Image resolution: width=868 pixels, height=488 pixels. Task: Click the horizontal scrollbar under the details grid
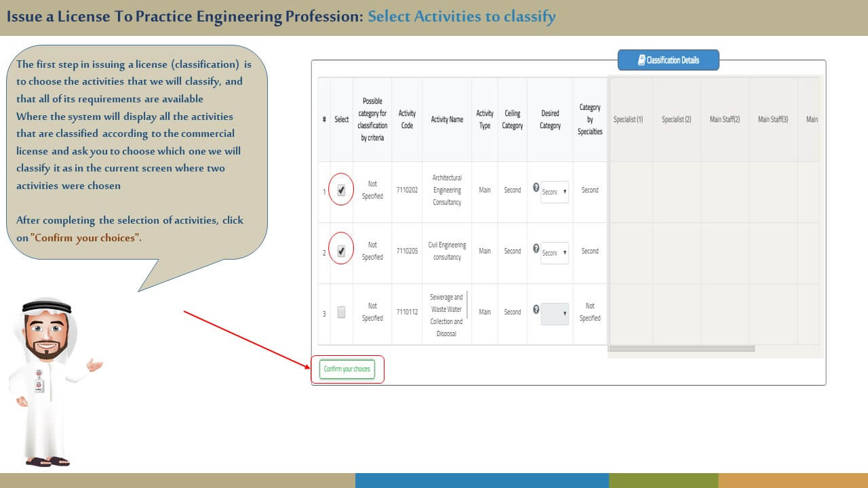(x=682, y=349)
